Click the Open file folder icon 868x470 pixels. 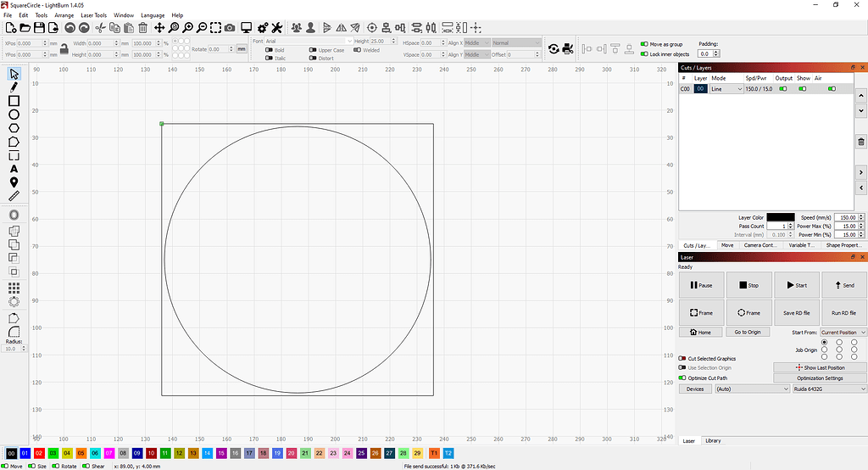(x=25, y=28)
